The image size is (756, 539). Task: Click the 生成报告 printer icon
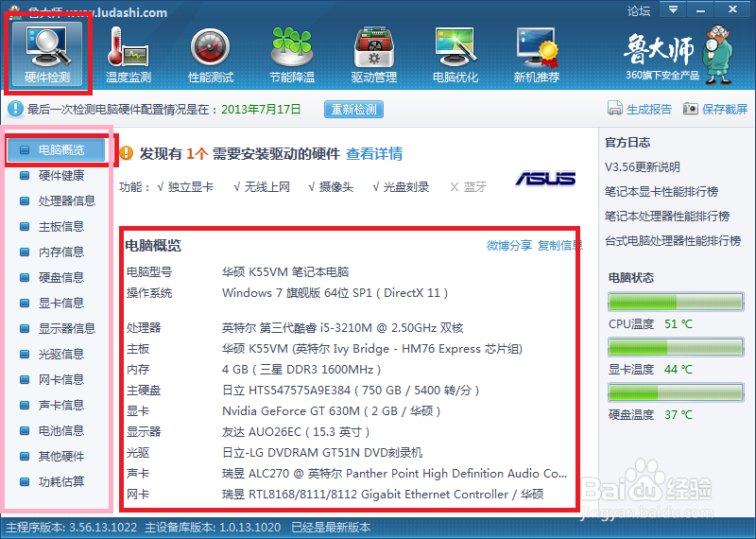[615, 109]
